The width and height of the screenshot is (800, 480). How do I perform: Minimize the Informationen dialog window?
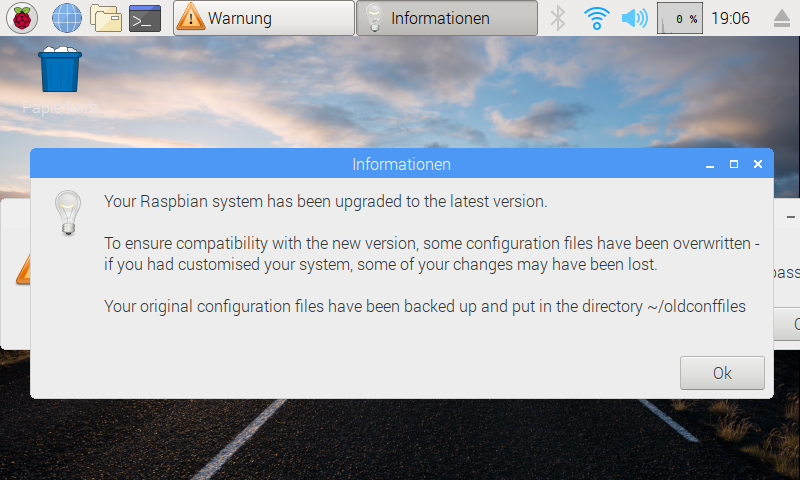coord(710,164)
